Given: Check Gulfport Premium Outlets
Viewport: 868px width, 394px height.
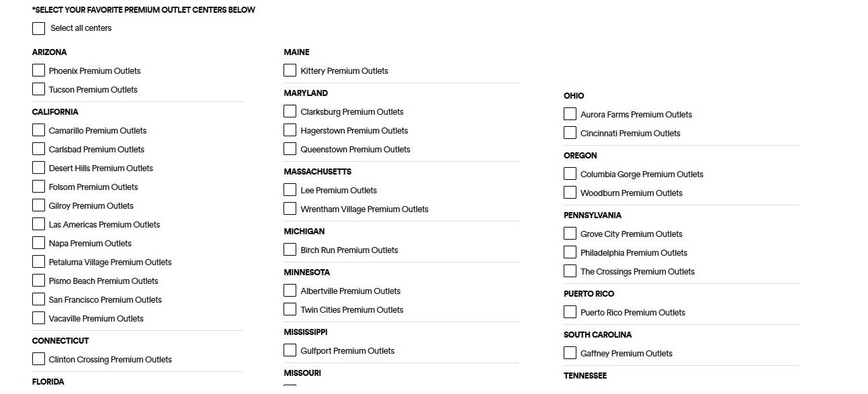Looking at the screenshot, I should pyautogui.click(x=290, y=350).
